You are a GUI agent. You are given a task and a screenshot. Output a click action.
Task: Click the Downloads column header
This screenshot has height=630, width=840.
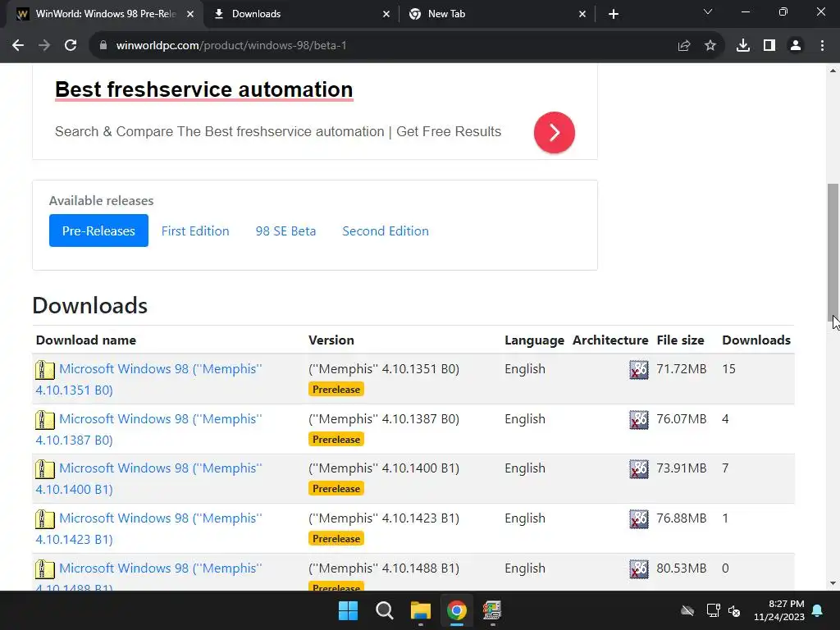point(756,340)
